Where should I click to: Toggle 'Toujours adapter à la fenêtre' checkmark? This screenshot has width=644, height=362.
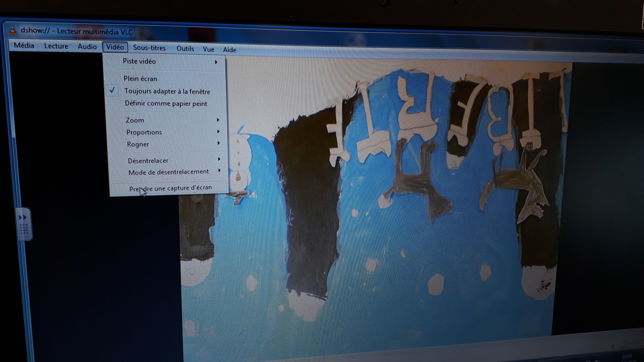click(x=112, y=90)
